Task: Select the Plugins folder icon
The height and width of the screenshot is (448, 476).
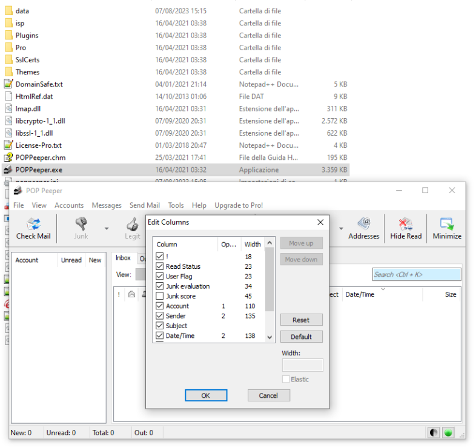Action: (9, 35)
